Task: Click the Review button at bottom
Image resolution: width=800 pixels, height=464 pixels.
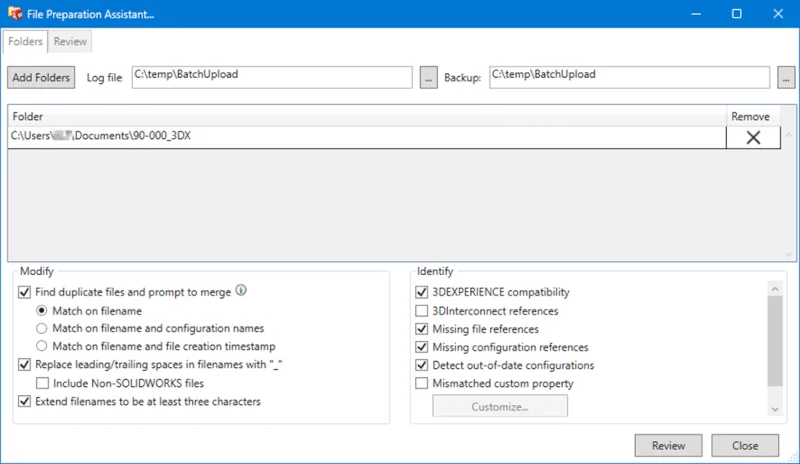Action: pos(668,446)
